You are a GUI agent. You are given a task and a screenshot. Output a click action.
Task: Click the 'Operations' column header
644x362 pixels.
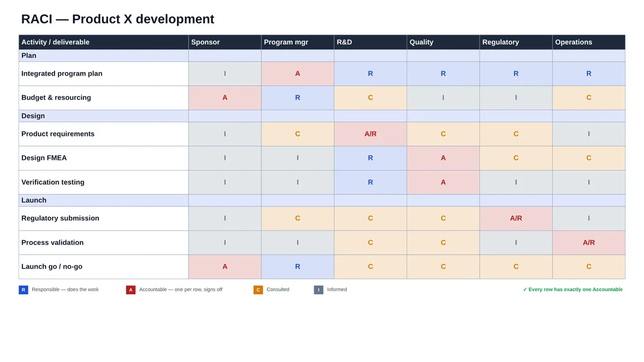click(x=589, y=42)
